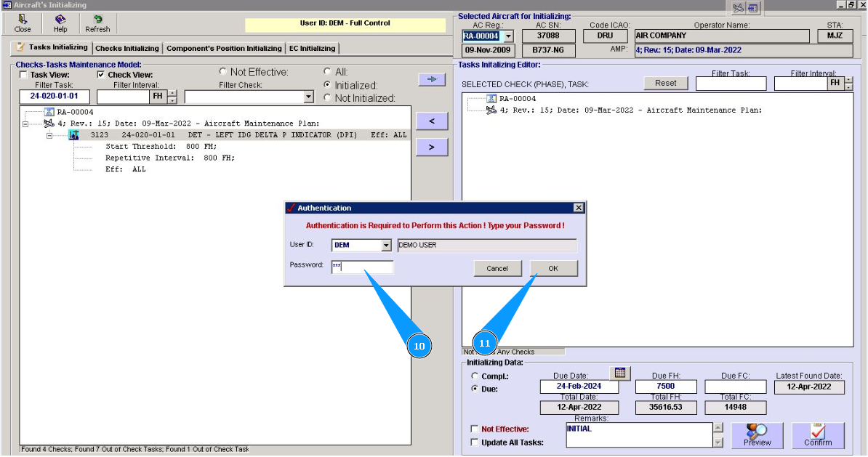
Task: Collapse the 3123 task tree node
Action: (49, 135)
